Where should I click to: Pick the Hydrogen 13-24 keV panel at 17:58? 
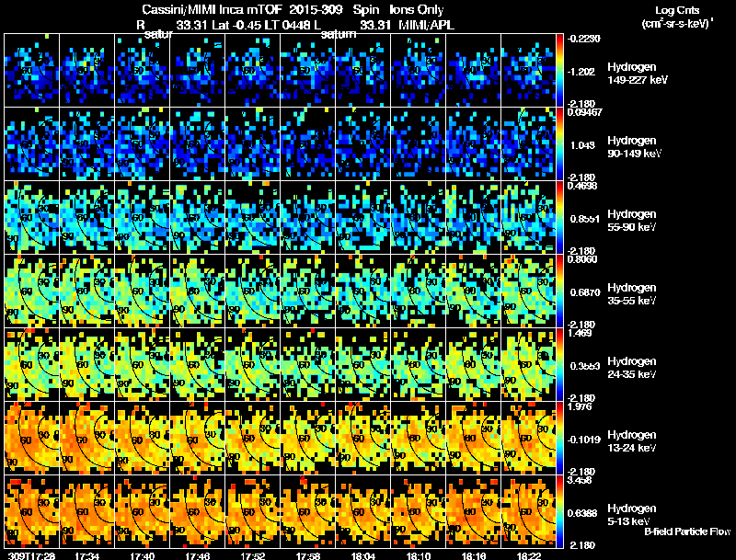(308, 439)
